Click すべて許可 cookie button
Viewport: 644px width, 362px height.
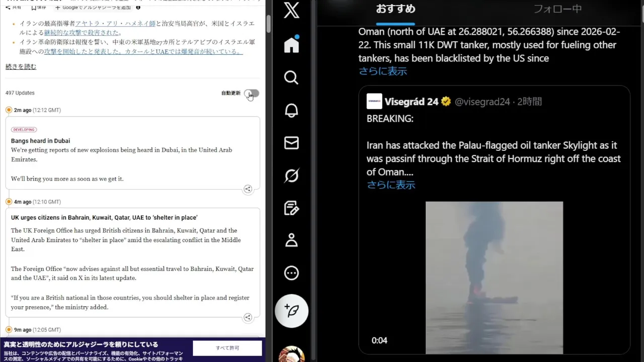tap(227, 348)
